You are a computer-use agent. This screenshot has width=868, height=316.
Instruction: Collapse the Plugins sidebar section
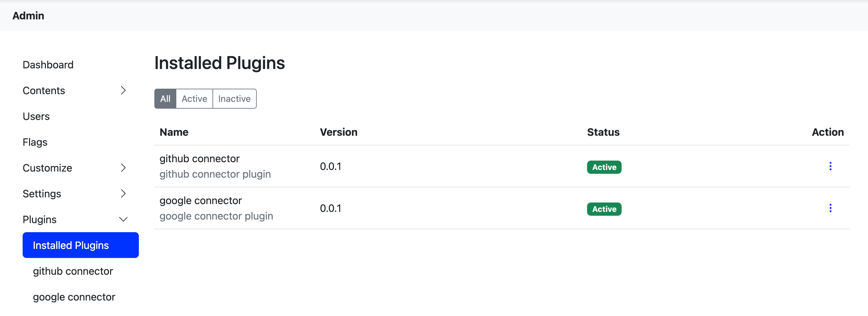point(123,219)
